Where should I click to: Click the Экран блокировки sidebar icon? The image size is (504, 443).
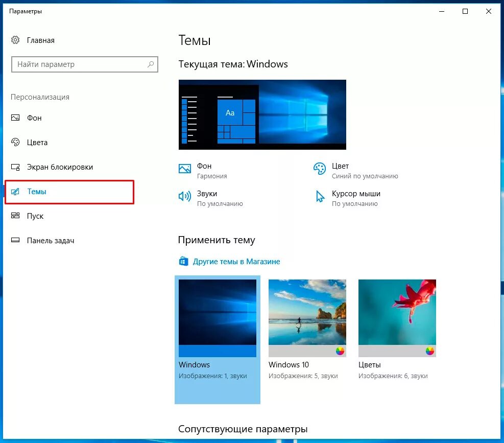click(x=15, y=167)
